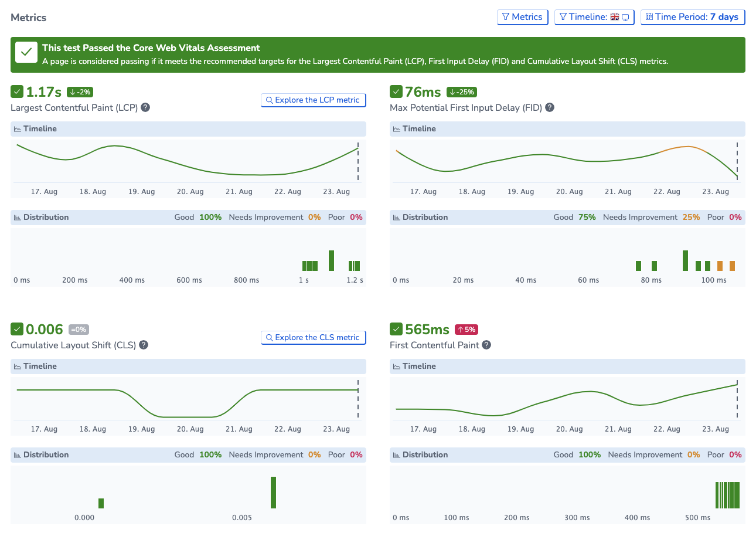
Task: Click help icon next to Cumulative Layout Shift
Action: coord(144,345)
